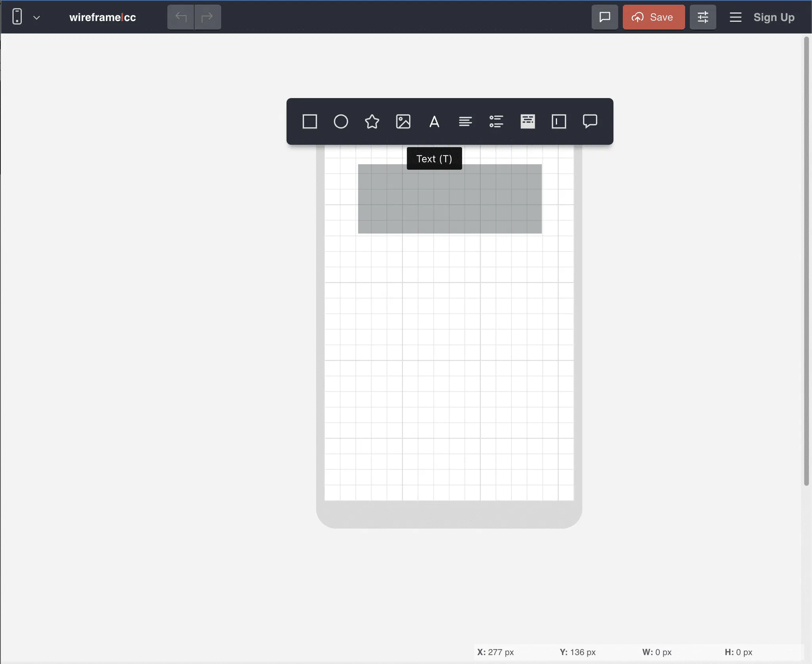Open the comments panel icon
Viewport: 812px width, 664px height.
click(x=605, y=17)
